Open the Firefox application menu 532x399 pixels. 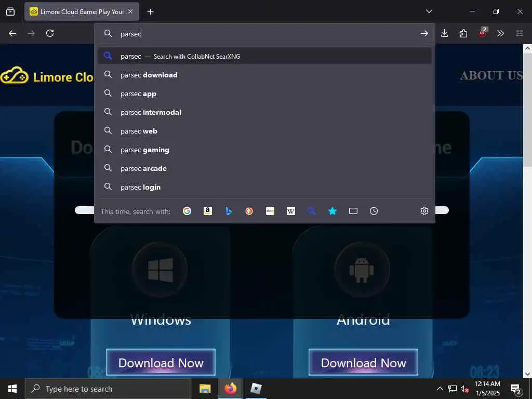pyautogui.click(x=520, y=33)
